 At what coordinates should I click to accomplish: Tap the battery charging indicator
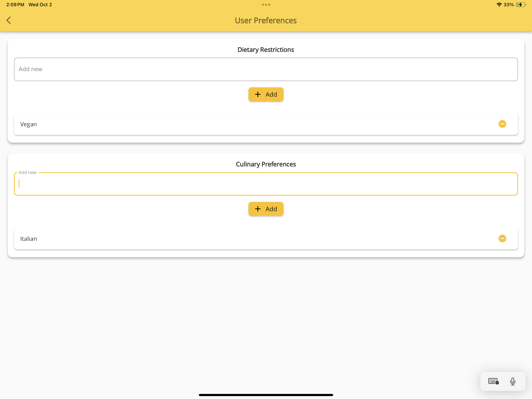pyautogui.click(x=521, y=4)
